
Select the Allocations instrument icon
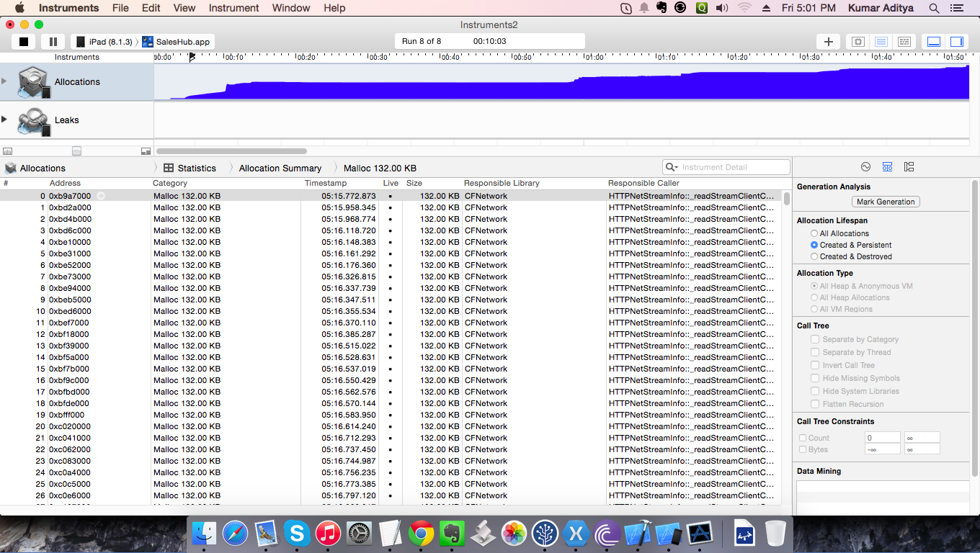click(33, 82)
